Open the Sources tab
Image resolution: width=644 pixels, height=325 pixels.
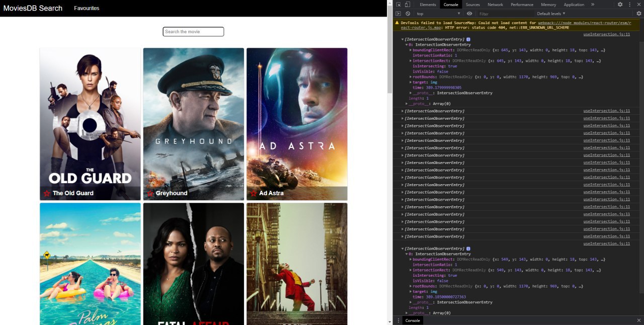pyautogui.click(x=472, y=5)
